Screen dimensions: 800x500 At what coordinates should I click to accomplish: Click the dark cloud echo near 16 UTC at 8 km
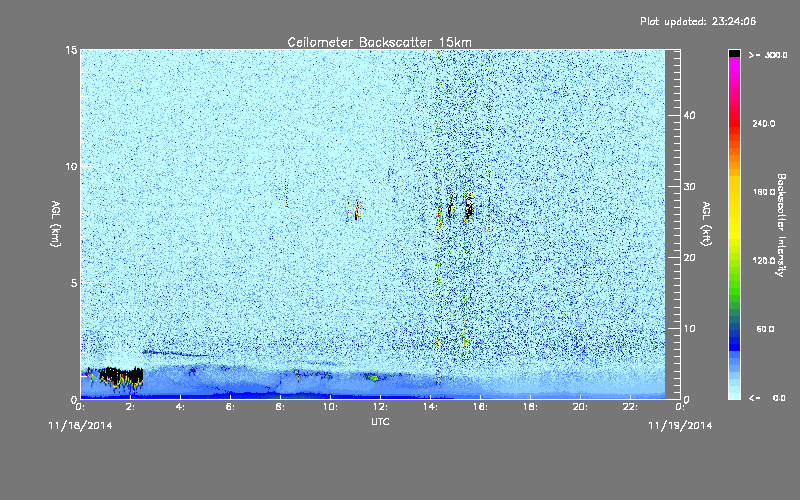pos(468,208)
